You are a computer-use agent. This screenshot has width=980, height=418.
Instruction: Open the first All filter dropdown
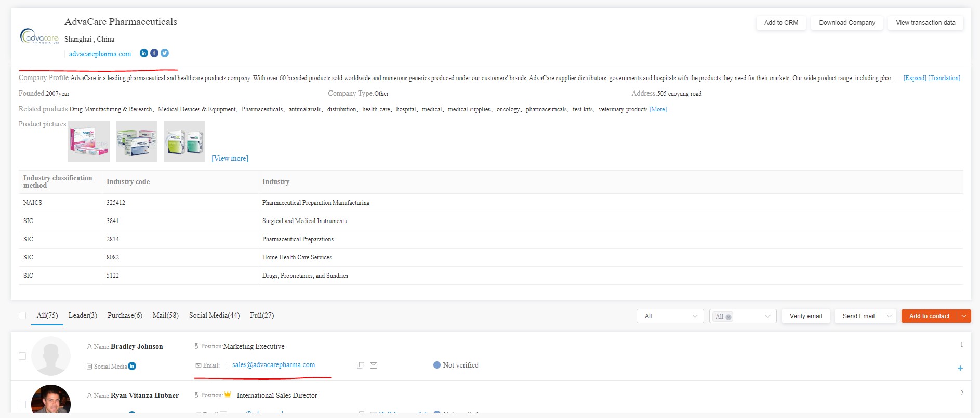point(670,316)
